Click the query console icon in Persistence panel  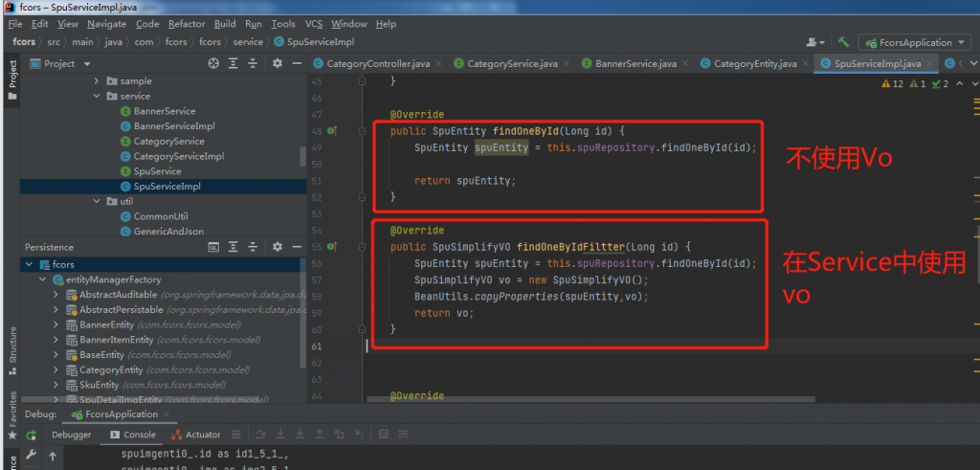(213, 247)
